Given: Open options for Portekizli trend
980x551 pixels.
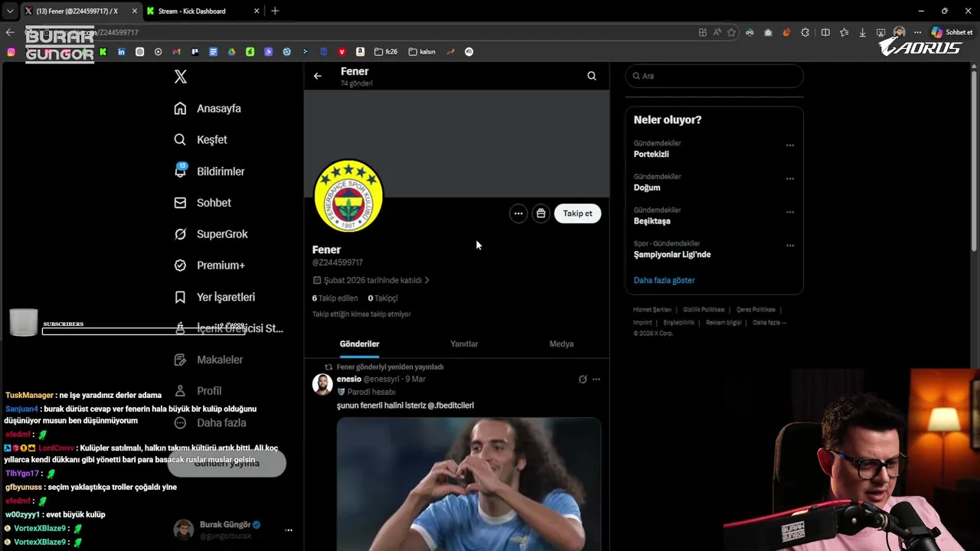Looking at the screenshot, I should (790, 145).
